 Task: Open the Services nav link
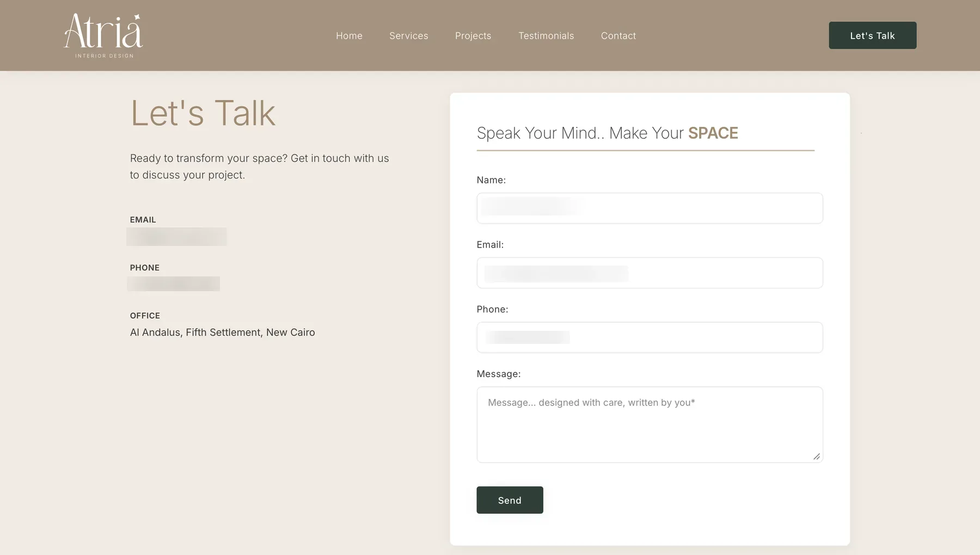pos(409,36)
